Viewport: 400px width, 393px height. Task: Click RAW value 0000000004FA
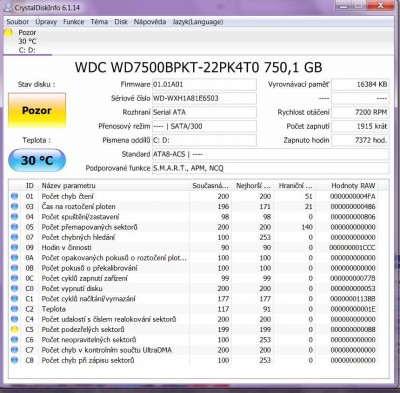[353, 196]
